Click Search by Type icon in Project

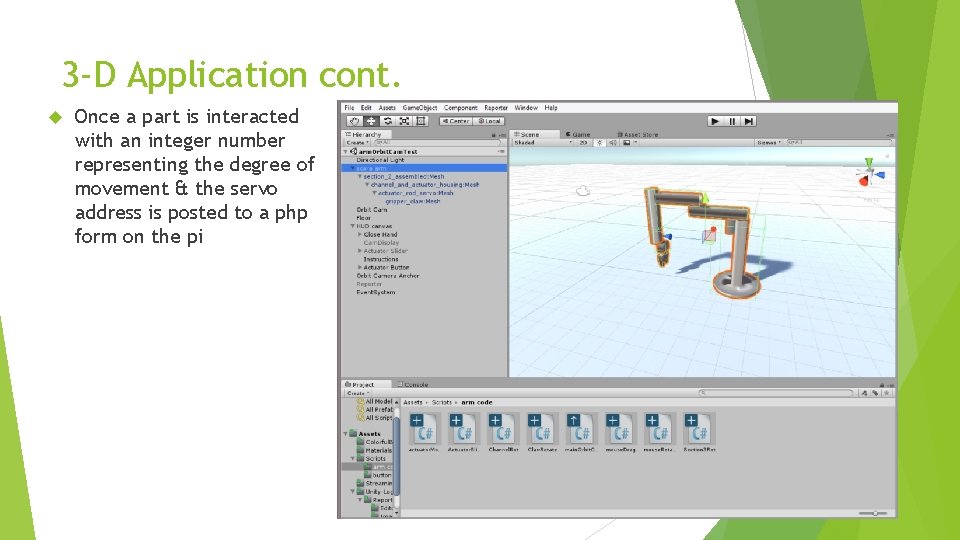(x=864, y=393)
